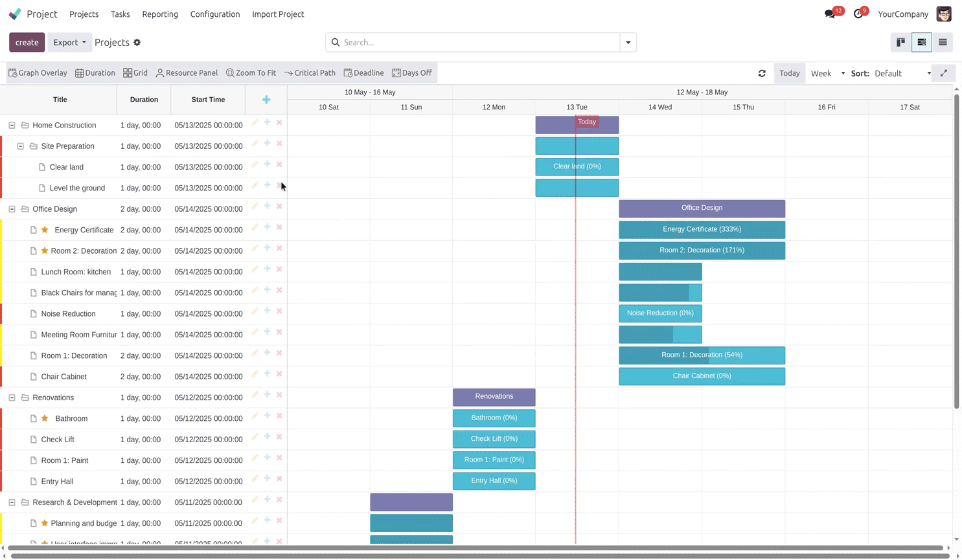Open the fullscreen expand icon
The height and width of the screenshot is (560, 962).
coord(944,73)
